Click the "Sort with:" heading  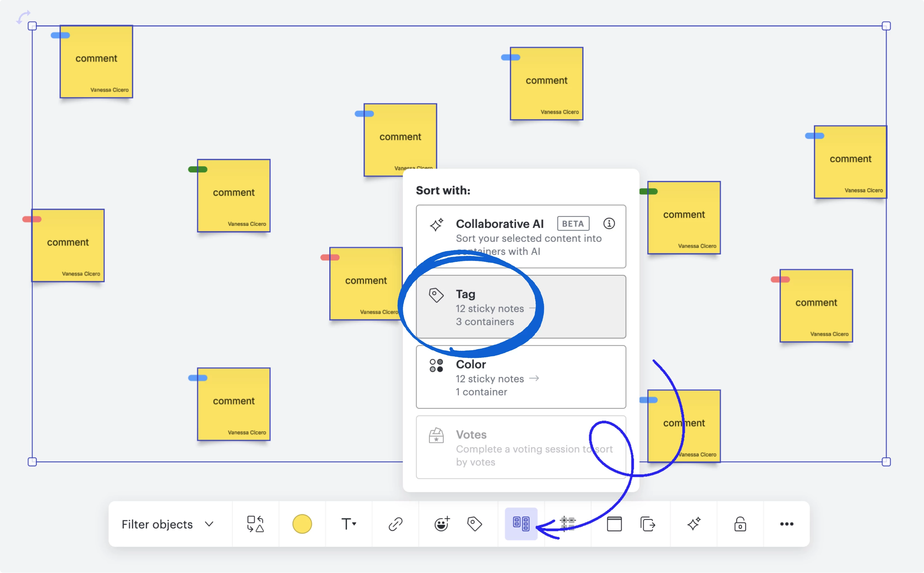pyautogui.click(x=443, y=190)
